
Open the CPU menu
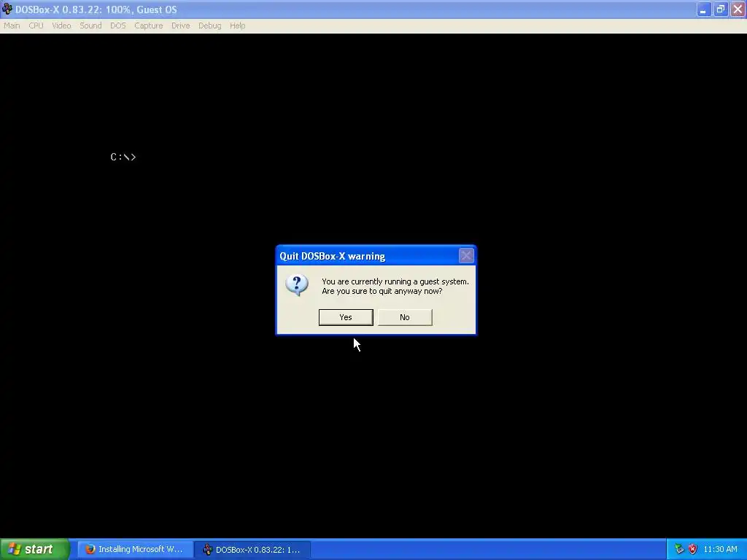click(36, 26)
